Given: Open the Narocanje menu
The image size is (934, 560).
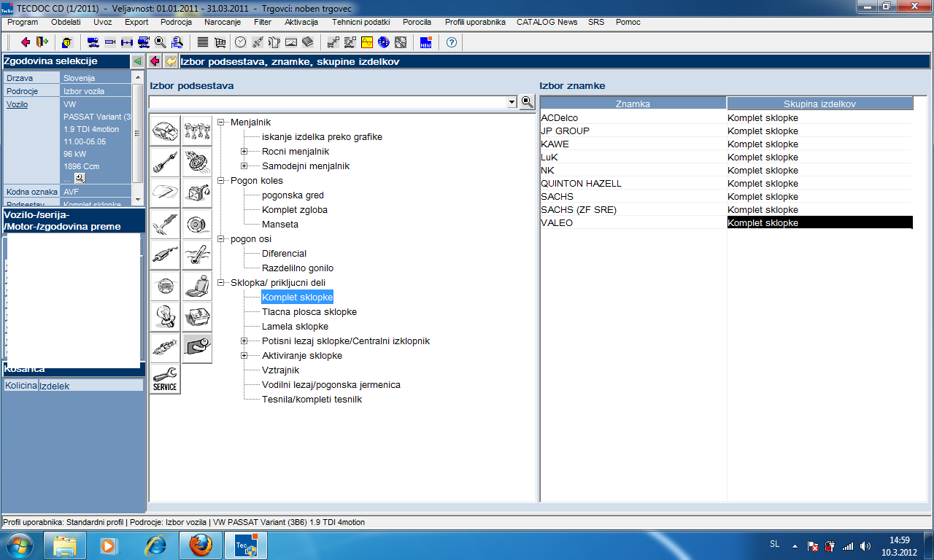Looking at the screenshot, I should pyautogui.click(x=223, y=22).
